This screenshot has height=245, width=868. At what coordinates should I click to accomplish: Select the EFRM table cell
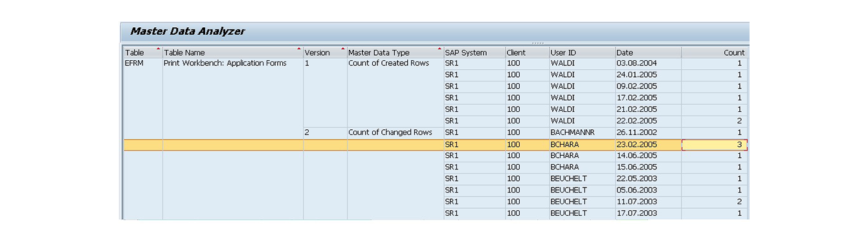pyautogui.click(x=142, y=63)
